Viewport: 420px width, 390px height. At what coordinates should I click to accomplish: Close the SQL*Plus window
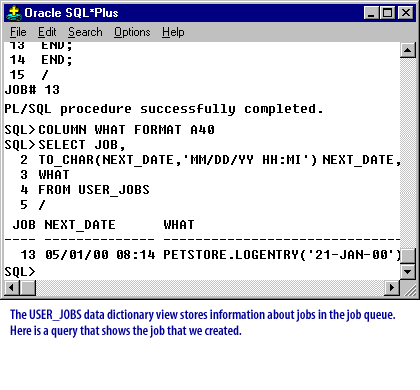406,13
